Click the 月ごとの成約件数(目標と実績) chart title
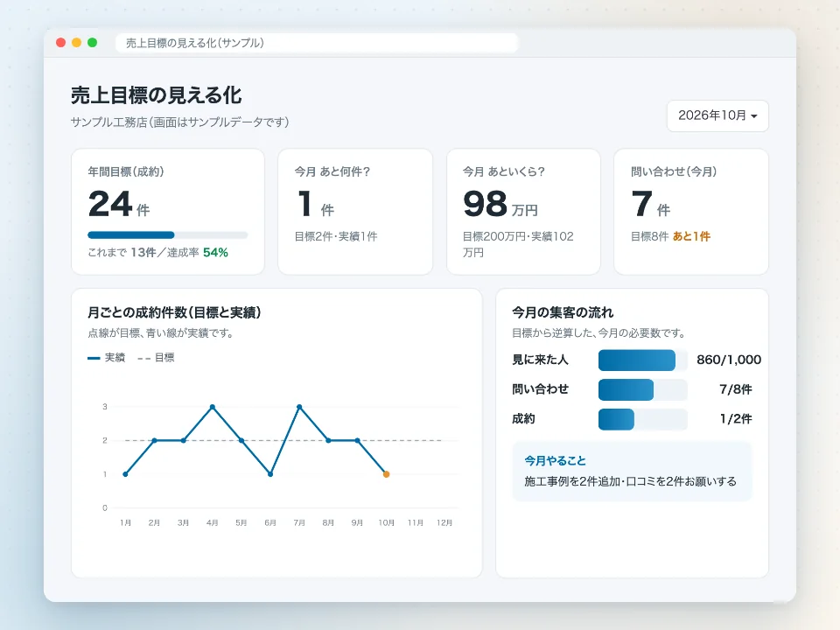 [174, 312]
